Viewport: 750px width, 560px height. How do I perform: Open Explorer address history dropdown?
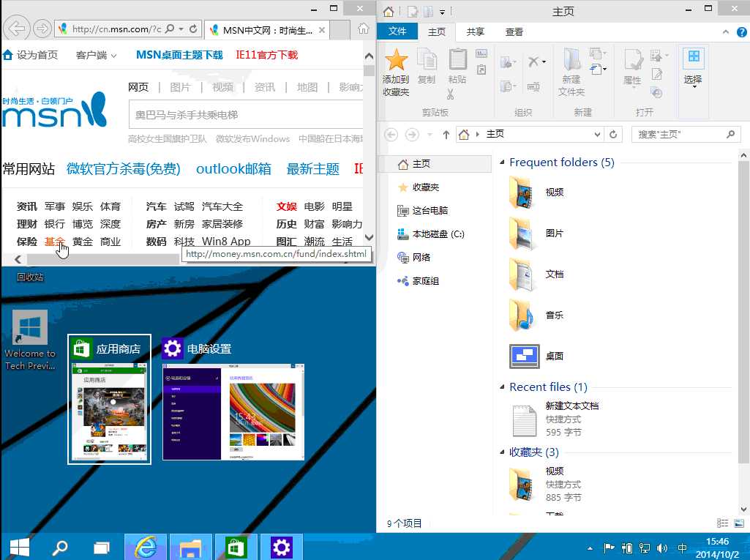coord(597,135)
